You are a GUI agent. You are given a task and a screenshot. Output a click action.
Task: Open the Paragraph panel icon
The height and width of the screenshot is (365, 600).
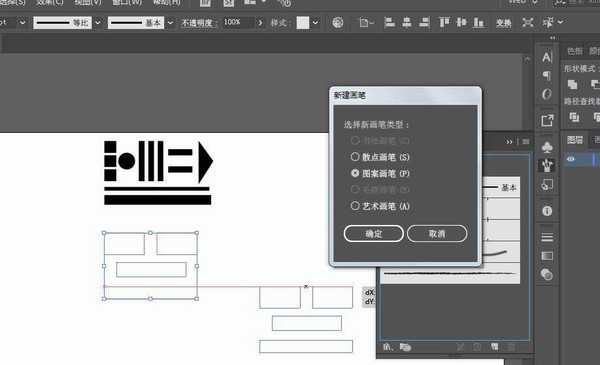coord(547,75)
